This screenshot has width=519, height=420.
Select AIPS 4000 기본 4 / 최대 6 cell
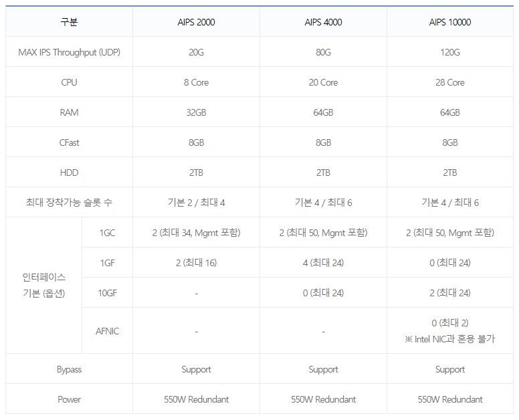click(x=323, y=202)
